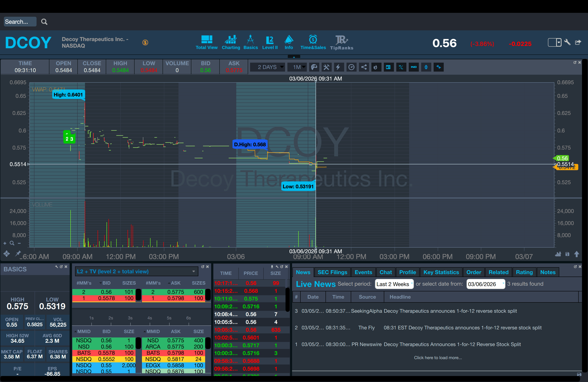Switch to the SEC Filings tab
This screenshot has width=588, height=382.
pos(332,272)
